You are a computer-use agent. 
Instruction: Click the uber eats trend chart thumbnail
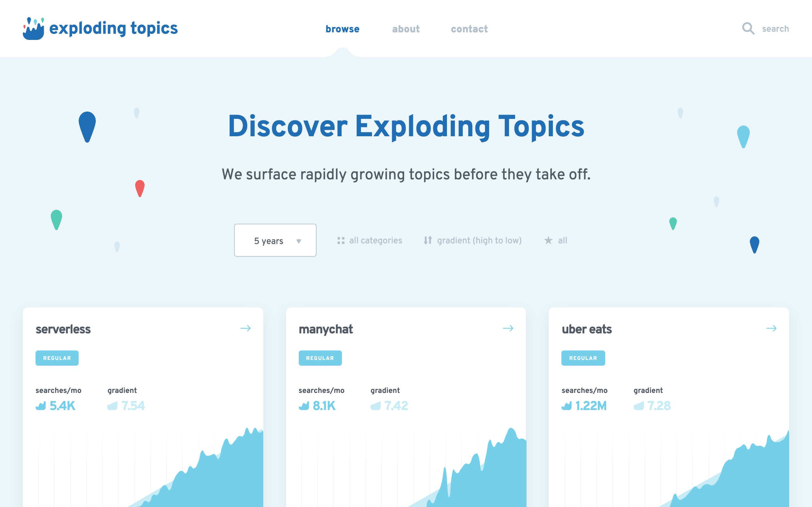pyautogui.click(x=669, y=467)
